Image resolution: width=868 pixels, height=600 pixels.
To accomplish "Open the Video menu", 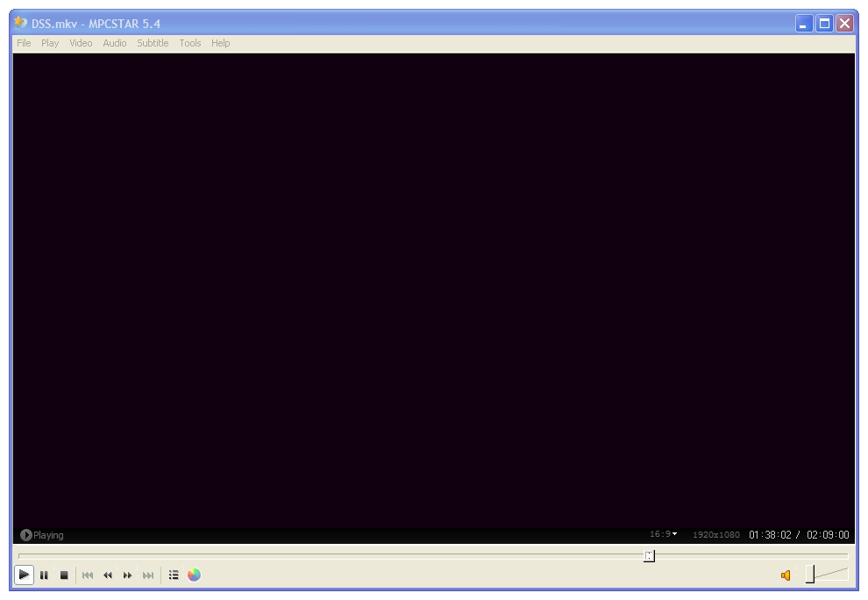I will pos(81,43).
